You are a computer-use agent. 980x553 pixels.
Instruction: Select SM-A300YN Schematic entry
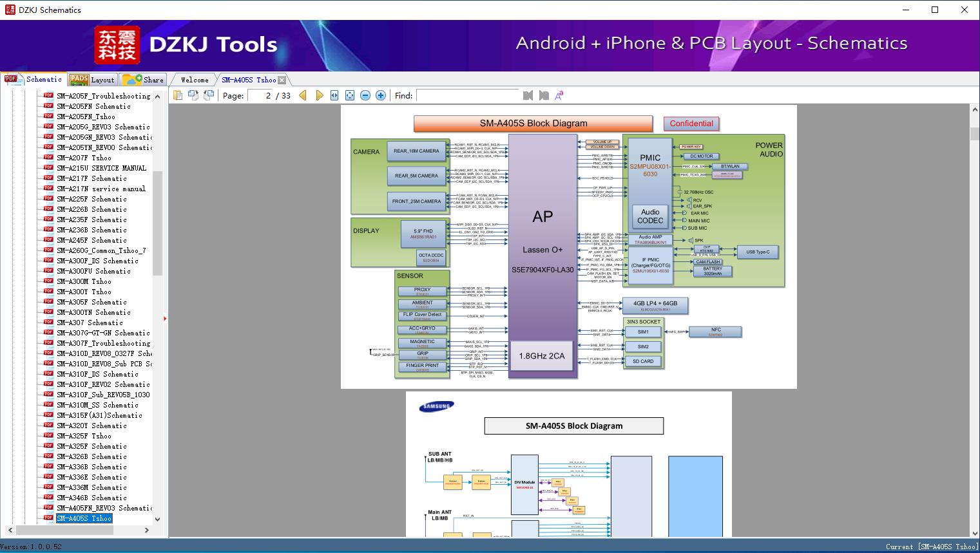coord(93,312)
